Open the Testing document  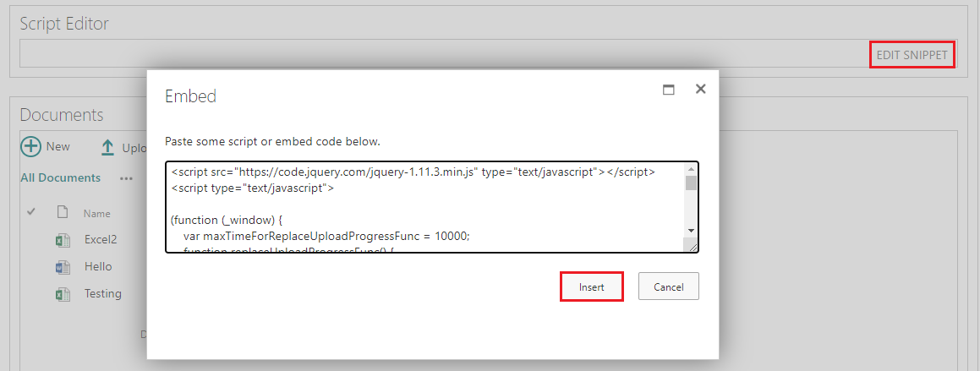103,293
